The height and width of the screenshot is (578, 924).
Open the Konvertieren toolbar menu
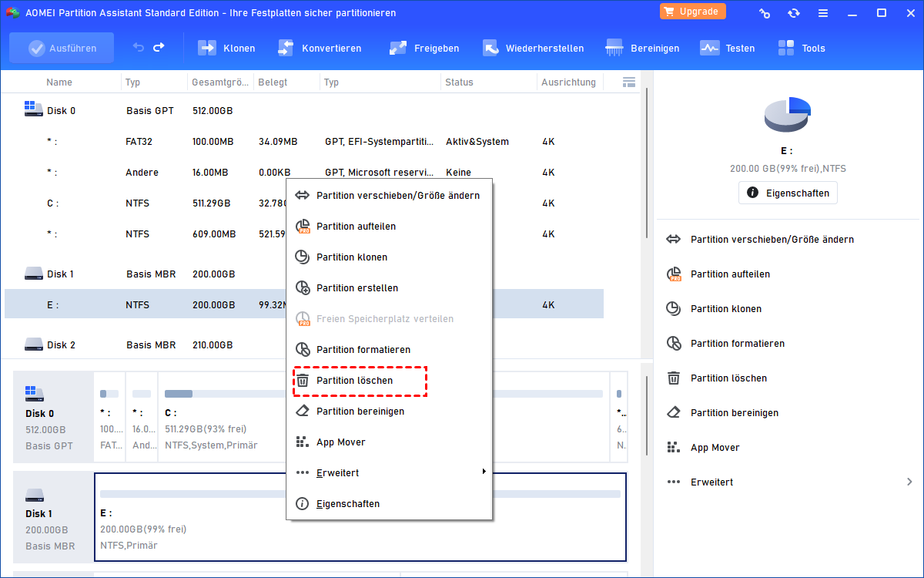coord(320,48)
